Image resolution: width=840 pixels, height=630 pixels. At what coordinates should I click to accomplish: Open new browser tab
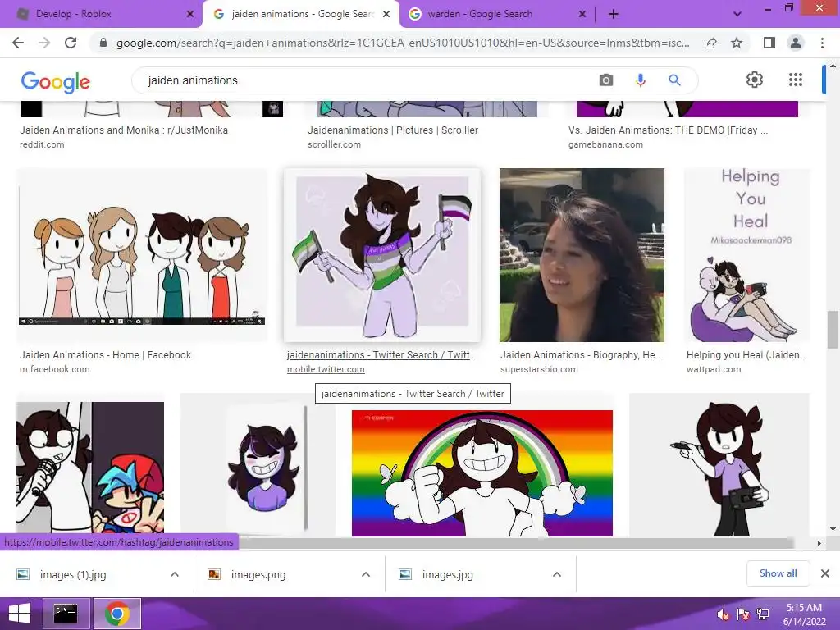pos(614,14)
